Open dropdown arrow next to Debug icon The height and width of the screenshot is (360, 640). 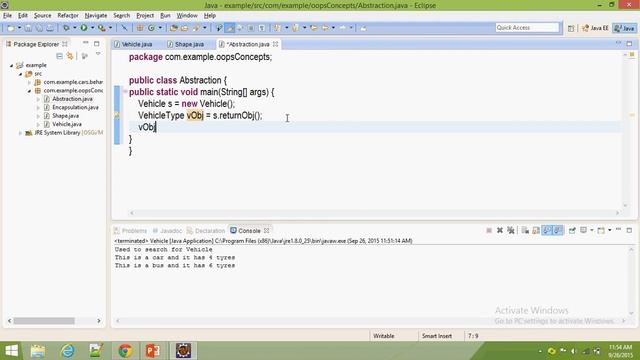click(x=75, y=28)
